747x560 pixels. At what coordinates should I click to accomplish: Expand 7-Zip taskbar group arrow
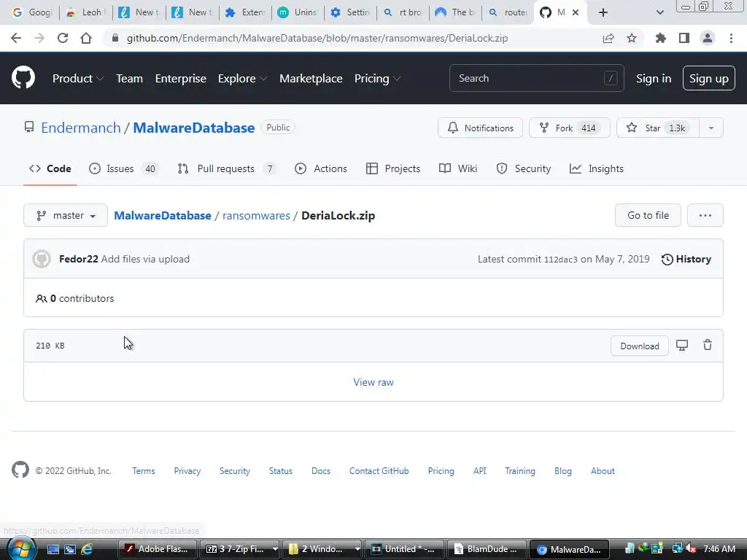tap(275, 549)
